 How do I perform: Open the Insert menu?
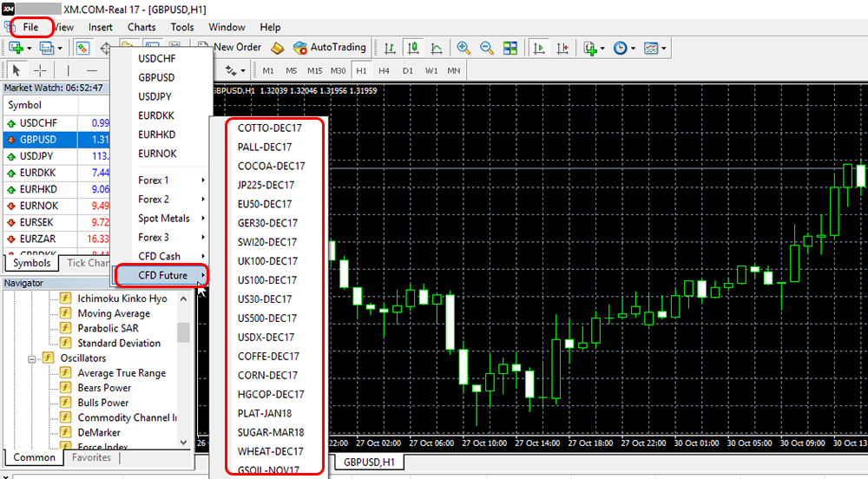[100, 27]
